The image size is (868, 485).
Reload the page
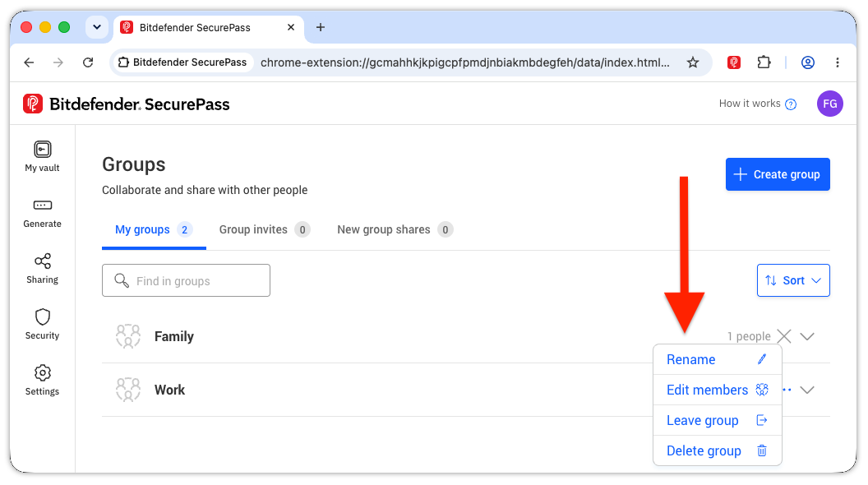[x=88, y=62]
